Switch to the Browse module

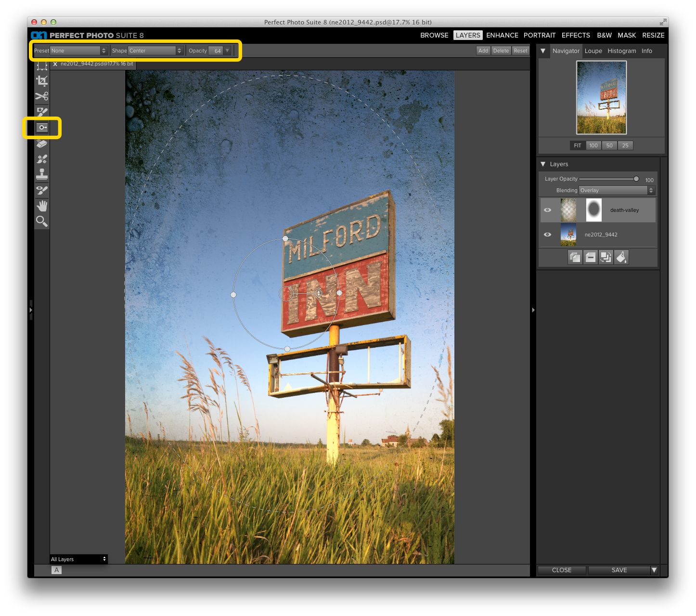click(x=434, y=35)
